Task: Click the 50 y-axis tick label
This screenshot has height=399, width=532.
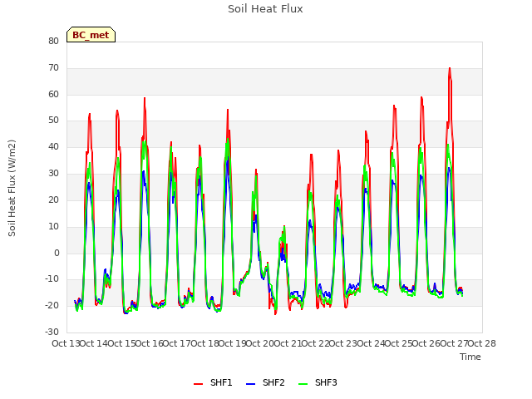Action: coord(53,121)
